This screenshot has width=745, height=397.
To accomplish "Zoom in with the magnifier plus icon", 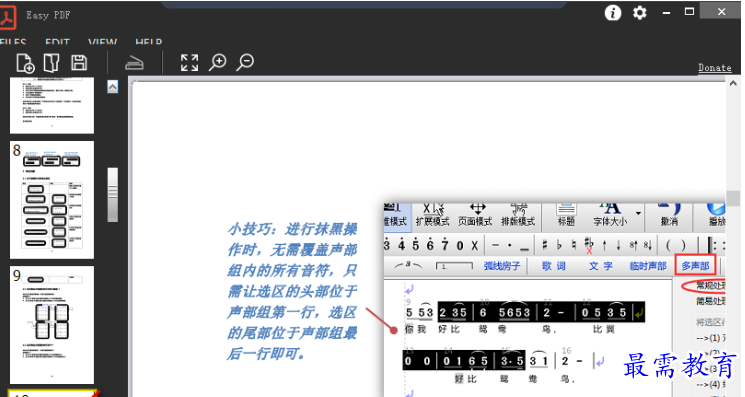I will (x=218, y=62).
